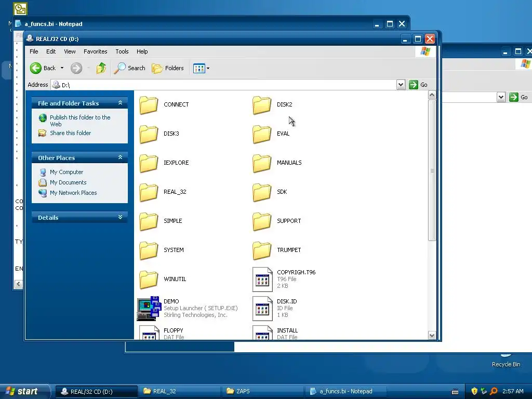Open My Computer link
Viewport: 532px width, 399px height.
click(66, 172)
